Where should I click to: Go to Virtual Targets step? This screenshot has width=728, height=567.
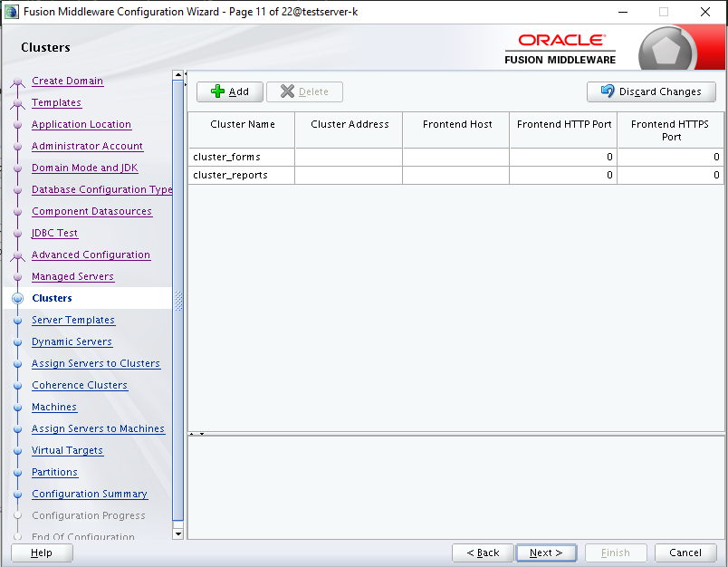click(x=67, y=450)
